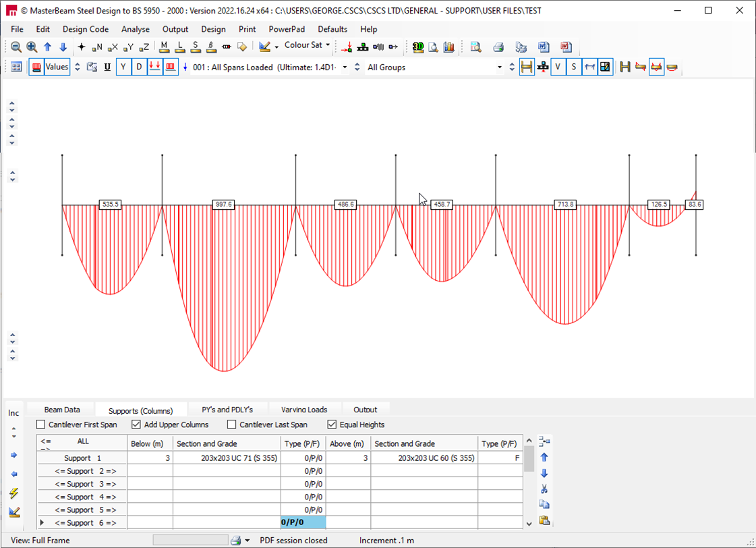
Task: Click the underlined U toolbar icon
Action: coord(107,67)
